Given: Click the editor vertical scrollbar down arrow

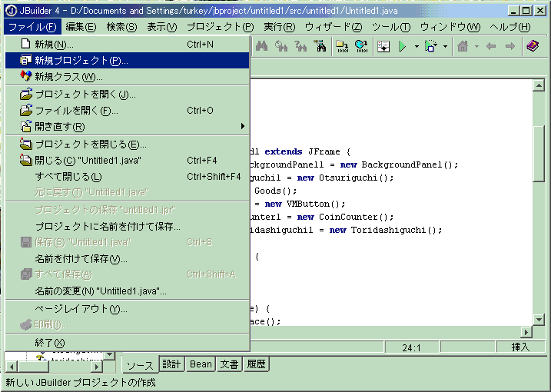Looking at the screenshot, I should pyautogui.click(x=539, y=319).
